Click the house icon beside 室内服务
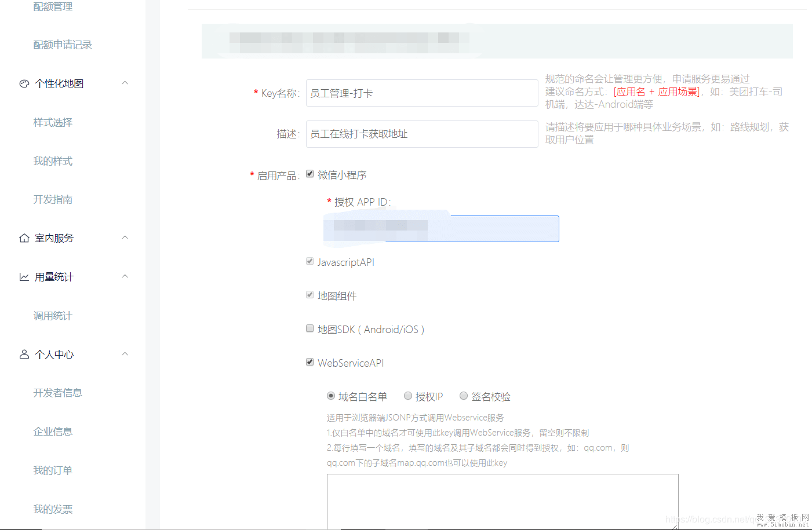This screenshot has height=530, width=812. (x=24, y=238)
